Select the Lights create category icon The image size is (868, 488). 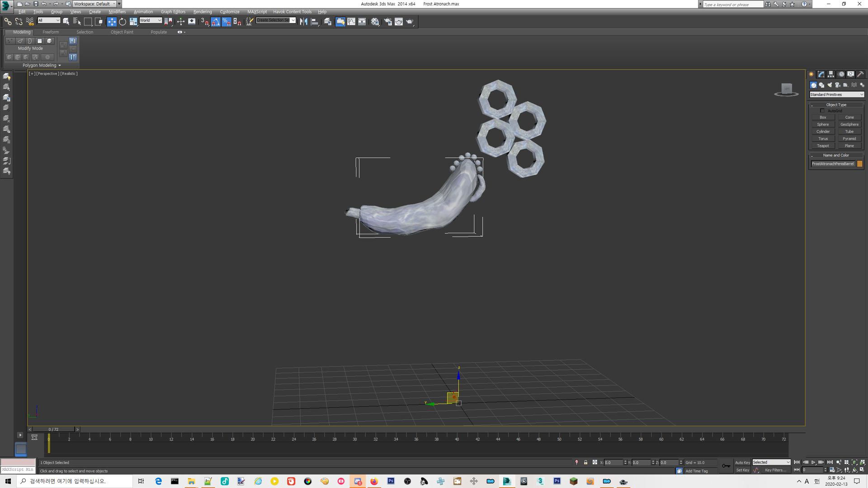tap(830, 85)
